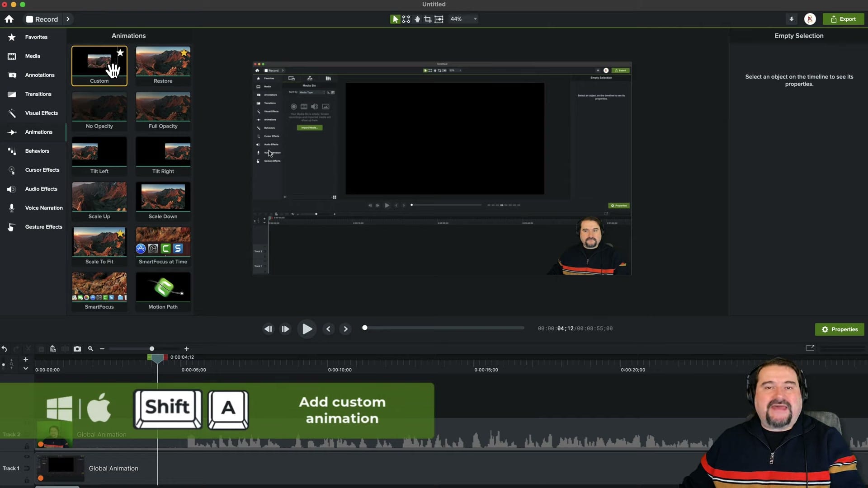The height and width of the screenshot is (488, 868).
Task: Lock Track 1 with the padlock icon
Action: pyautogui.click(x=27, y=480)
